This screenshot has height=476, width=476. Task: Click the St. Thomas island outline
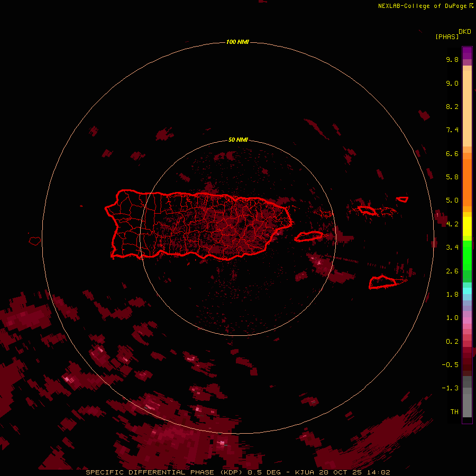pyautogui.click(x=367, y=210)
